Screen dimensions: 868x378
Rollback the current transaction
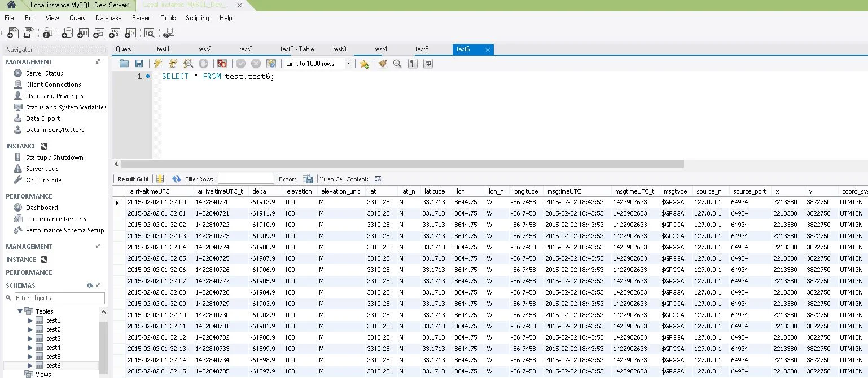point(256,64)
